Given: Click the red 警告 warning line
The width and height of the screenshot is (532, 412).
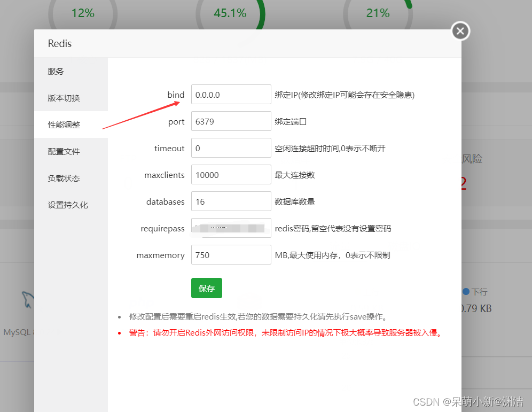Looking at the screenshot, I should coord(286,333).
